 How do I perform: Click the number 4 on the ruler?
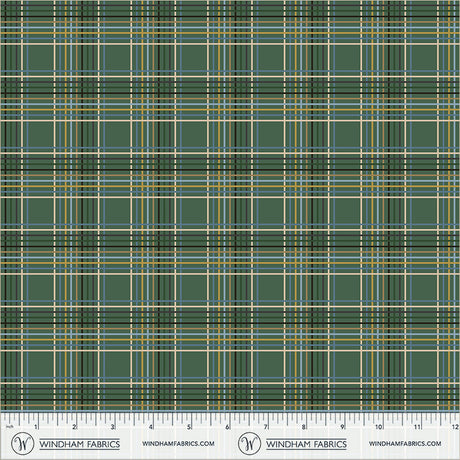tap(151, 427)
